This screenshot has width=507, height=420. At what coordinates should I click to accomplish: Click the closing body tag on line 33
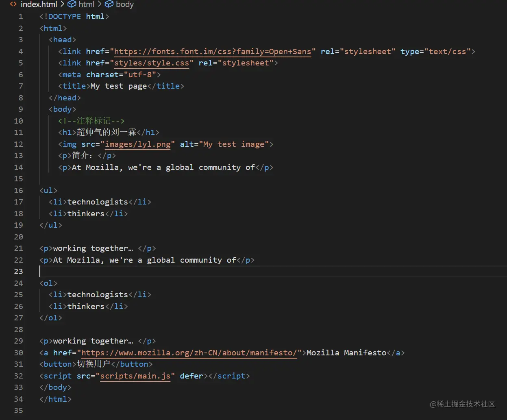55,387
